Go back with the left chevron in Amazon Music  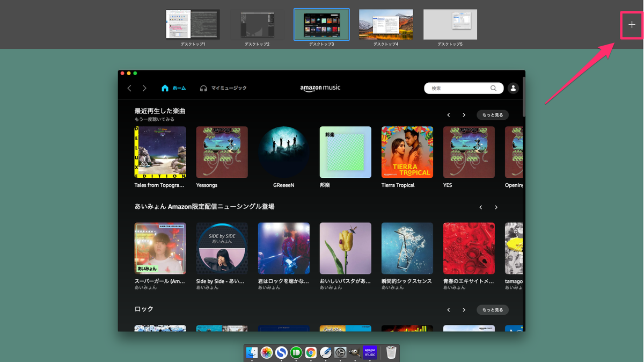coord(129,88)
